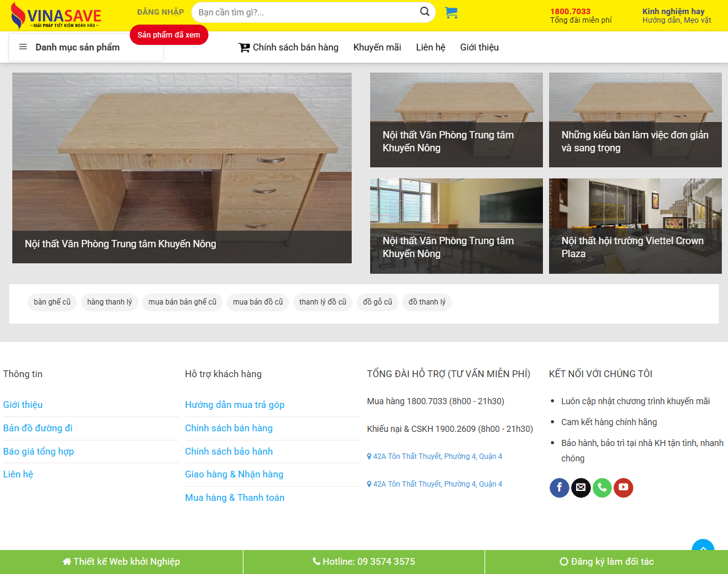The height and width of the screenshot is (574, 728).
Task: Open the Nội thất hội trường Viettel Crown Plaza thumbnail
Action: [635, 226]
